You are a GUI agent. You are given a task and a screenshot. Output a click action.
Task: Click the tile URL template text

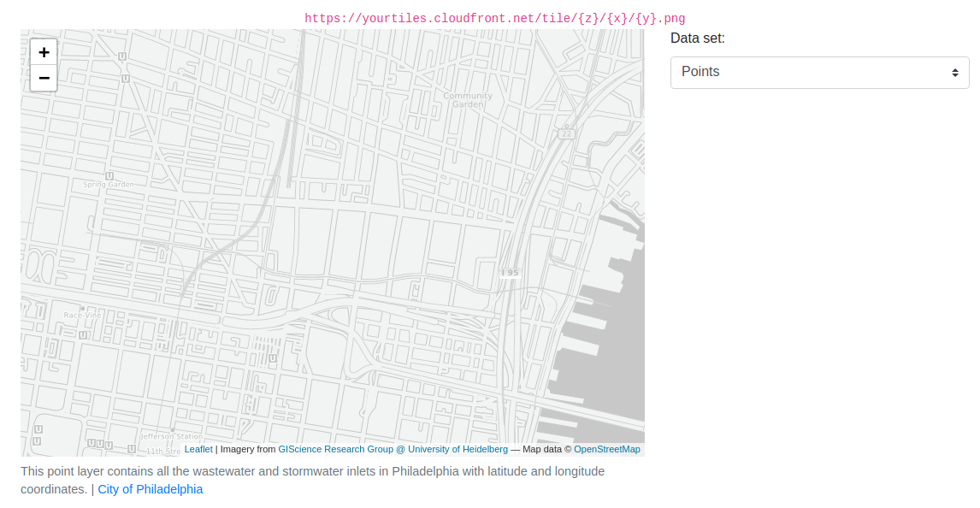pyautogui.click(x=494, y=18)
